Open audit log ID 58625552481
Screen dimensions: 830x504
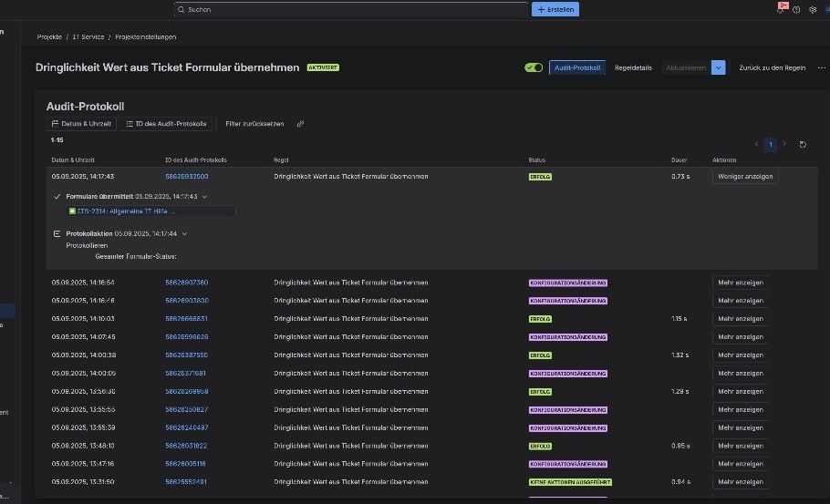[186, 482]
